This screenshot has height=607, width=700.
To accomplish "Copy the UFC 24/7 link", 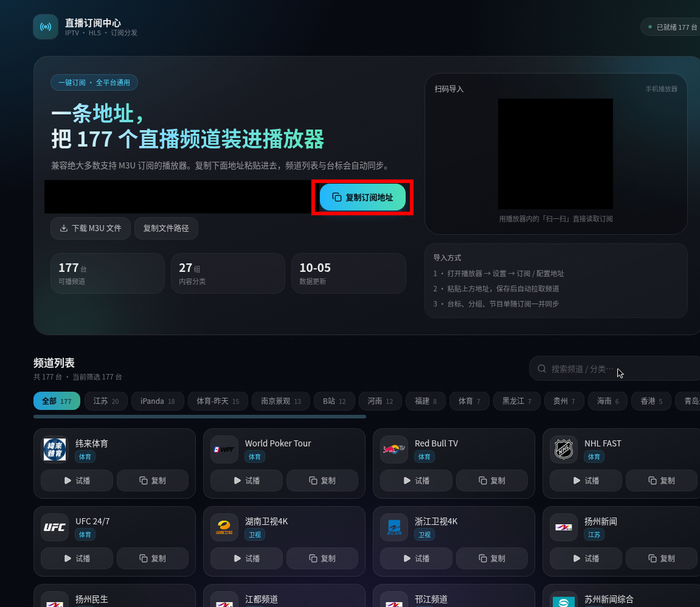I will point(152,558).
